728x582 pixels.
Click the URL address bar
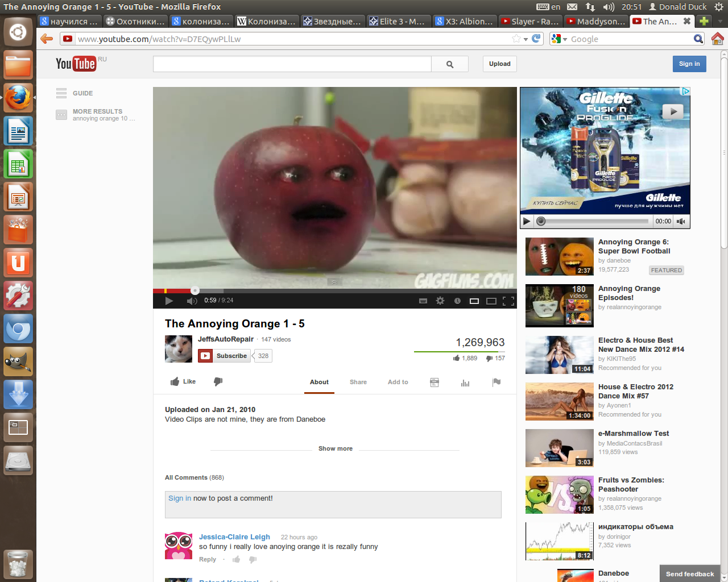pos(293,39)
